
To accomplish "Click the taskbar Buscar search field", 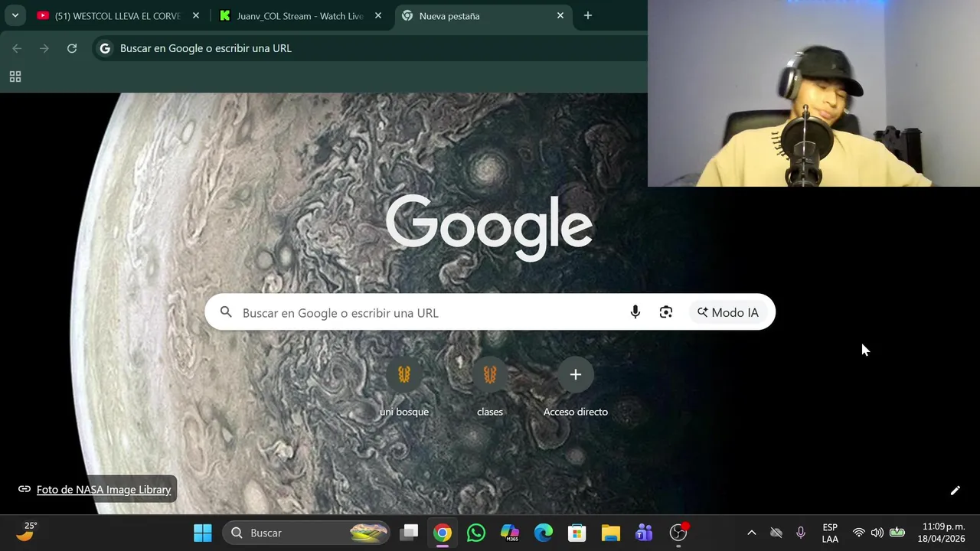I will point(308,533).
